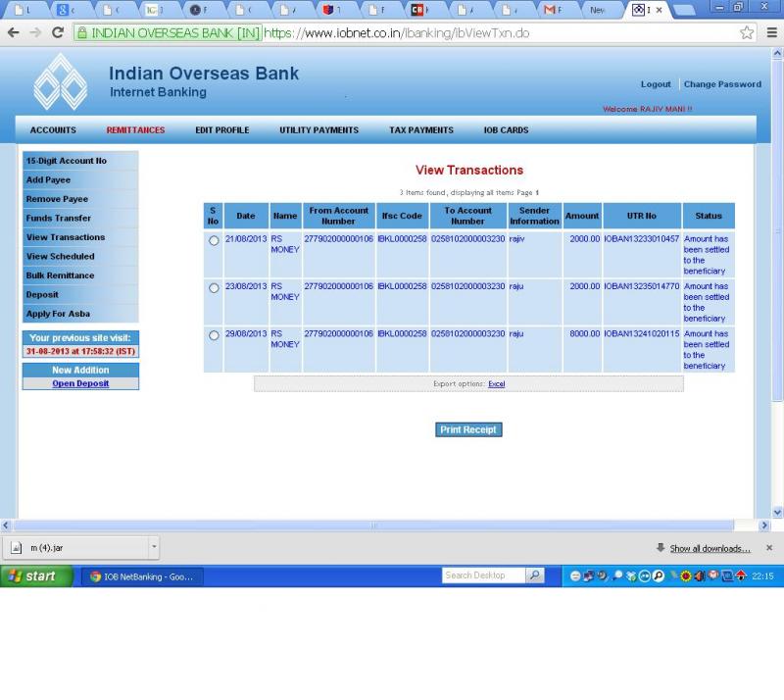This screenshot has height=700, width=784.
Task: Click UTR number IOBAN13233010457
Action: 642,239
